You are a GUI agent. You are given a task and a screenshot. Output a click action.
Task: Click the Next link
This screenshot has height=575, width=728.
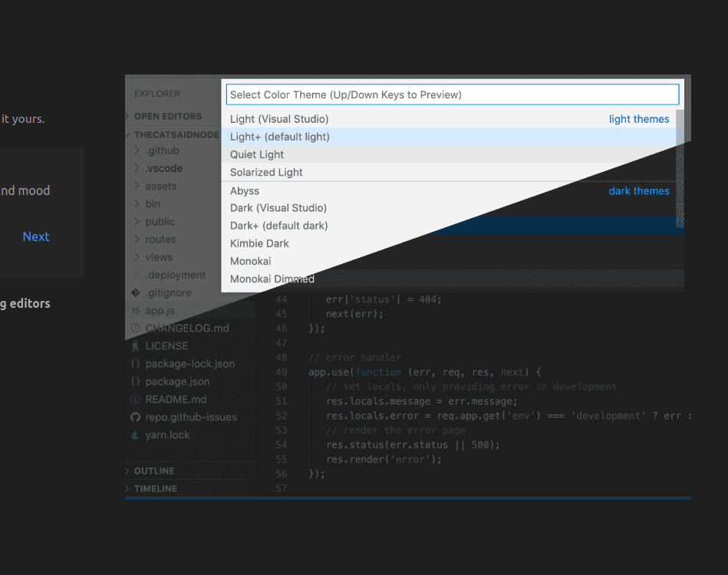tap(35, 236)
